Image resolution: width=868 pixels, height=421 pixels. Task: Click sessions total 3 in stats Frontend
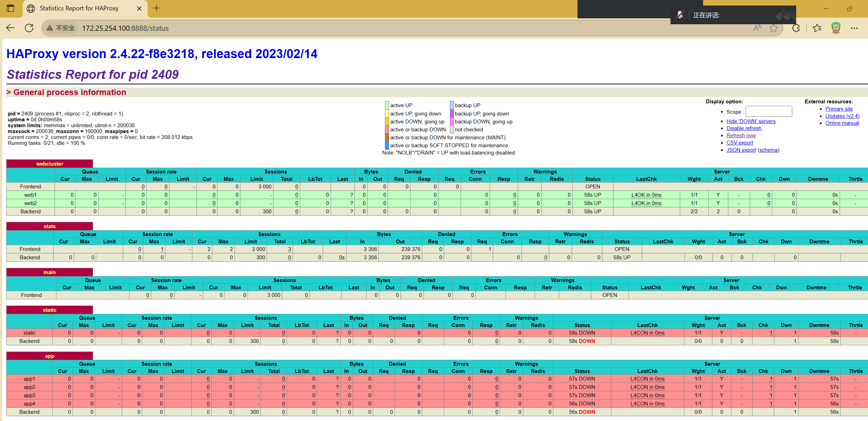pyautogui.click(x=289, y=249)
